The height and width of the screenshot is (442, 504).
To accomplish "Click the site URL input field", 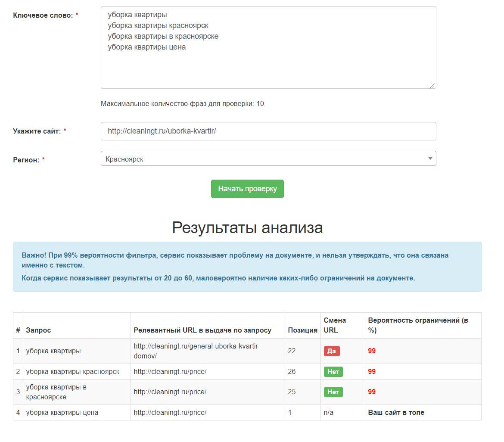I will (268, 131).
